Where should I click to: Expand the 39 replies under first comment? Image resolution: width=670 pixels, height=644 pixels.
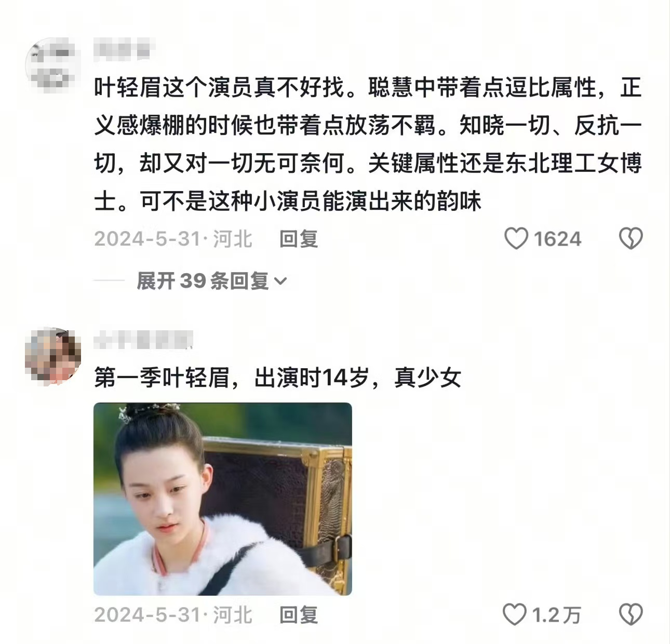(211, 281)
